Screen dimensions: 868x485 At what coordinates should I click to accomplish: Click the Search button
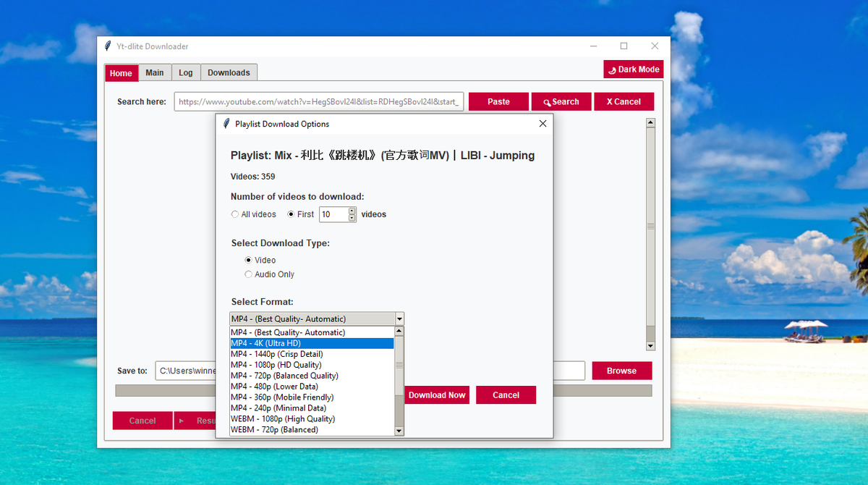click(x=561, y=102)
